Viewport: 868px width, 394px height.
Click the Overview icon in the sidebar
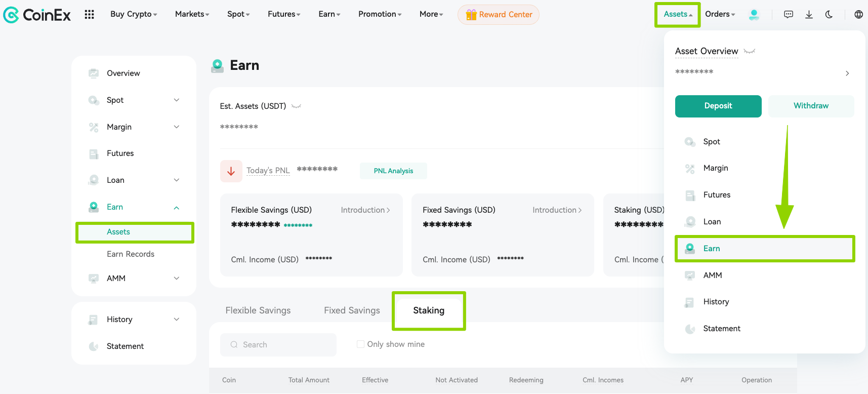pos(94,73)
